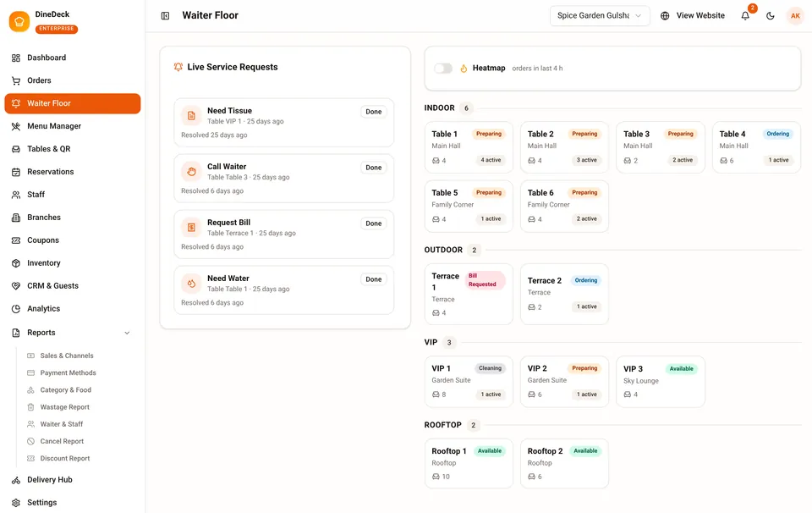Click the Delivery Hub scooter icon
The image size is (812, 513).
pos(16,480)
